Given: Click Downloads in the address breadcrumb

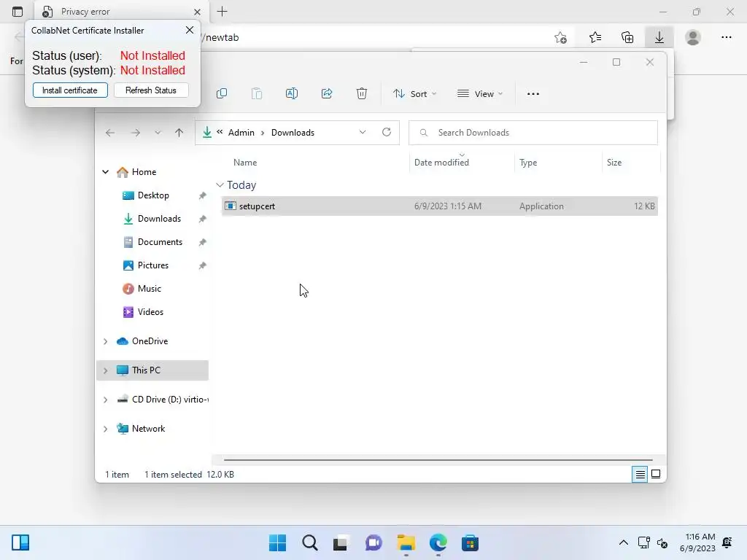Looking at the screenshot, I should (x=293, y=133).
